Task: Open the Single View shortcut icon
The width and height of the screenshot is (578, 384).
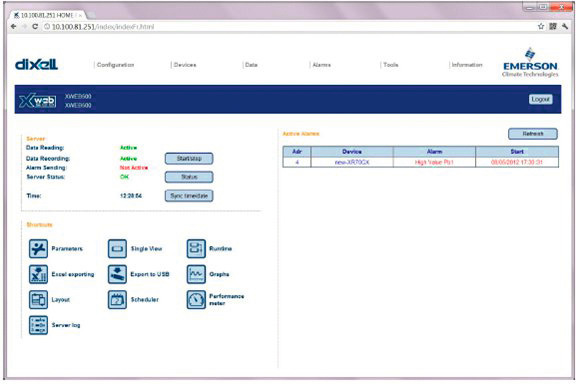Action: pos(117,249)
